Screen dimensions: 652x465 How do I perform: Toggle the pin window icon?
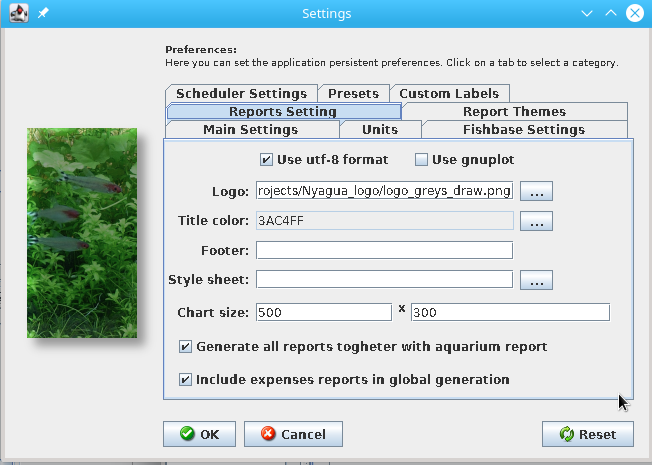43,13
